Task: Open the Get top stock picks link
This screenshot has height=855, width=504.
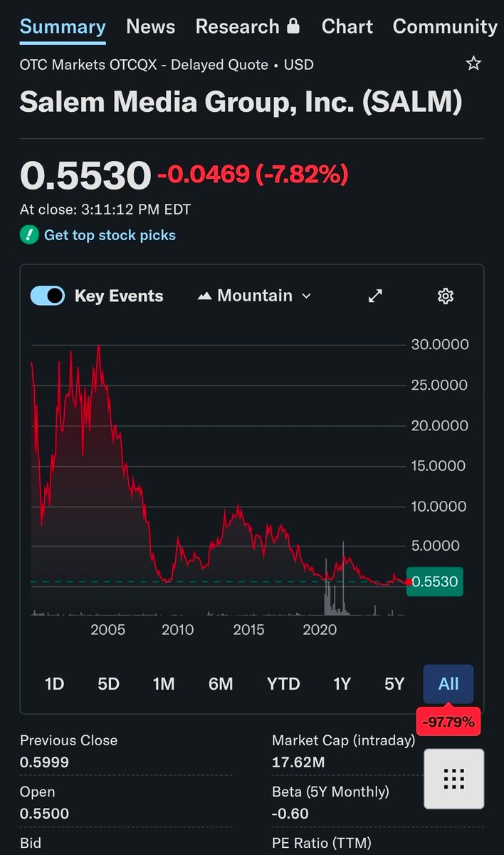Action: pyautogui.click(x=110, y=235)
